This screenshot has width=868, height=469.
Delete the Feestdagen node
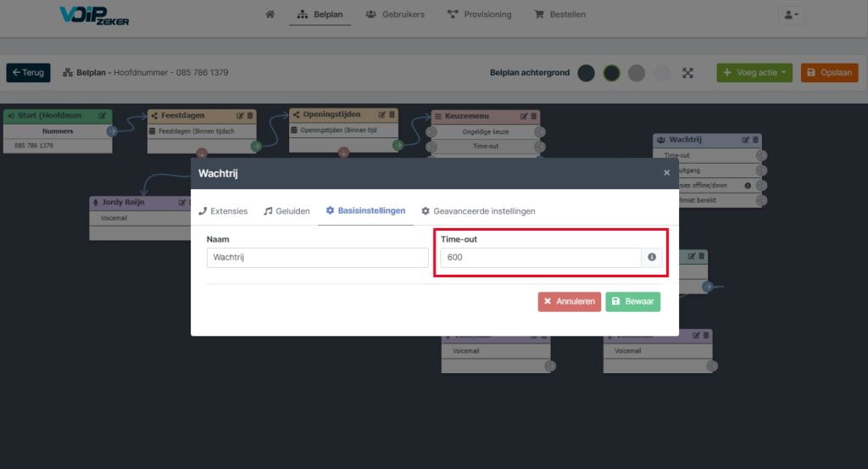pyautogui.click(x=250, y=115)
